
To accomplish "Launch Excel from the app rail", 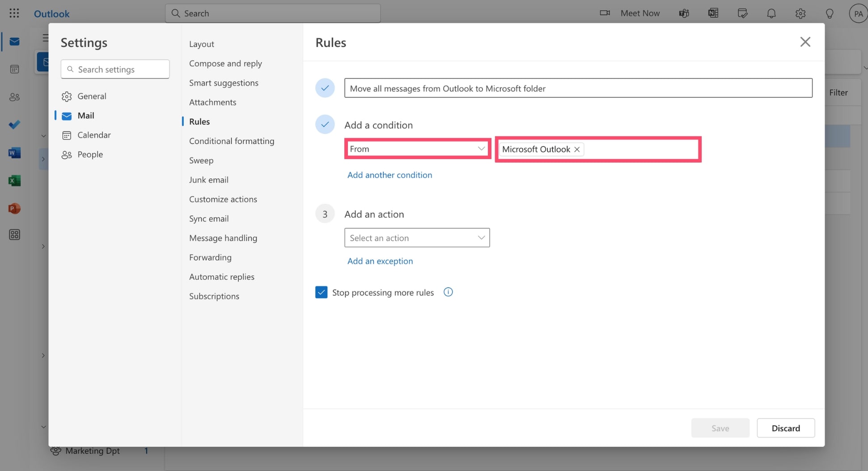I will [14, 181].
